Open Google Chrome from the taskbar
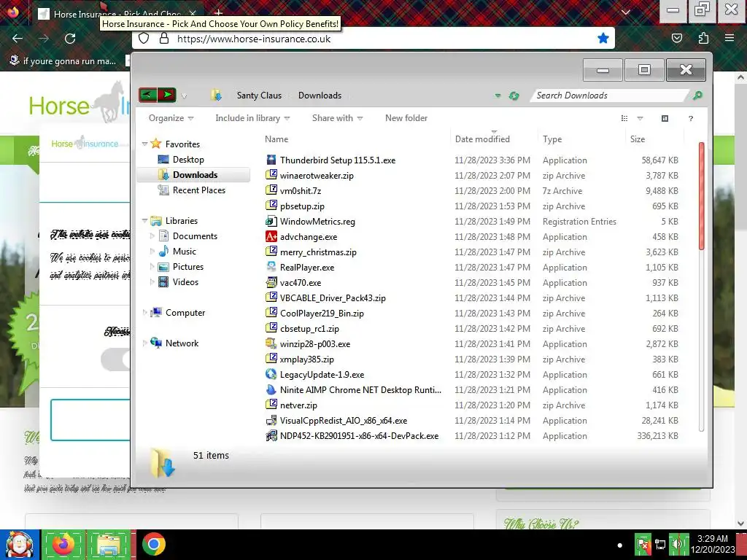Image resolution: width=747 pixels, height=560 pixels. coord(153,544)
